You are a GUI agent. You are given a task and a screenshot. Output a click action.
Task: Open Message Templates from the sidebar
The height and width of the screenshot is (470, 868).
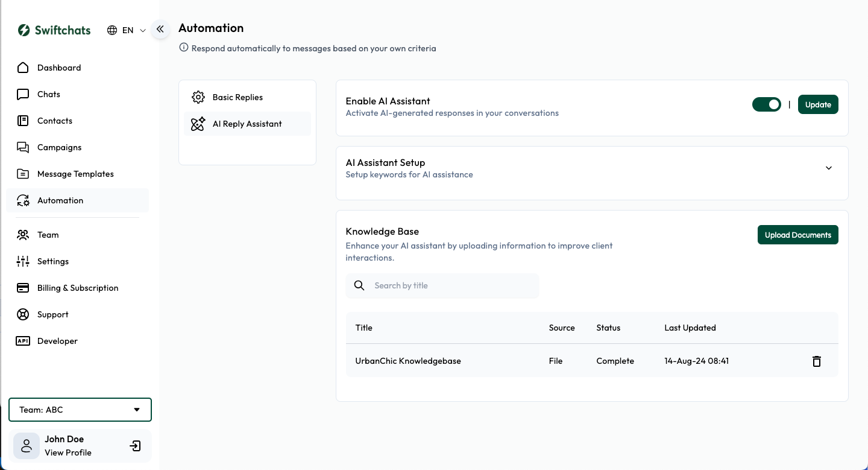tap(75, 174)
